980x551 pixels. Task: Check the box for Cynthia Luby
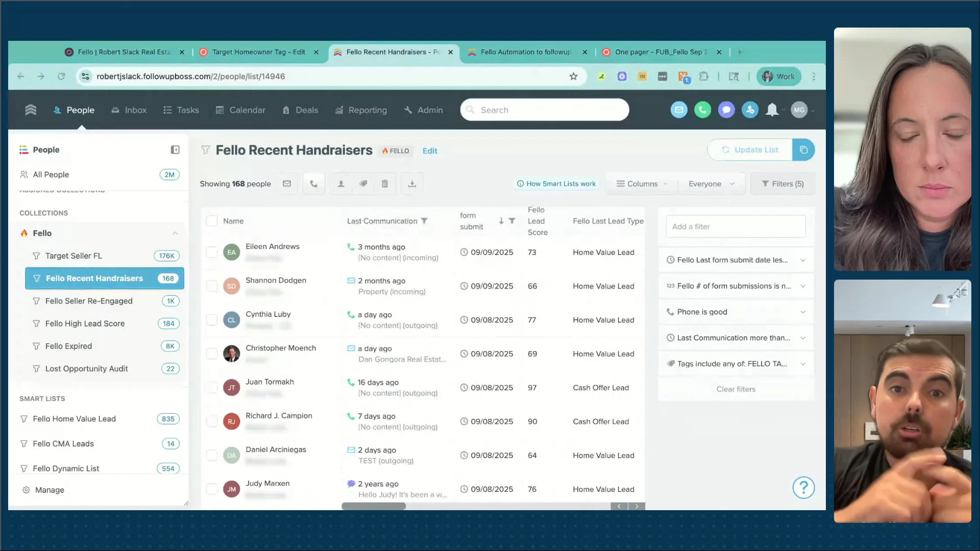tap(211, 320)
